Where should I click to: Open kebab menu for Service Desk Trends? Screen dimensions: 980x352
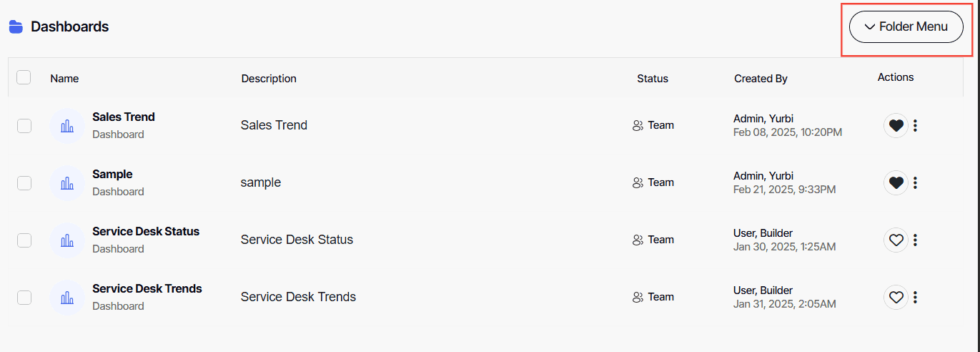click(x=915, y=297)
